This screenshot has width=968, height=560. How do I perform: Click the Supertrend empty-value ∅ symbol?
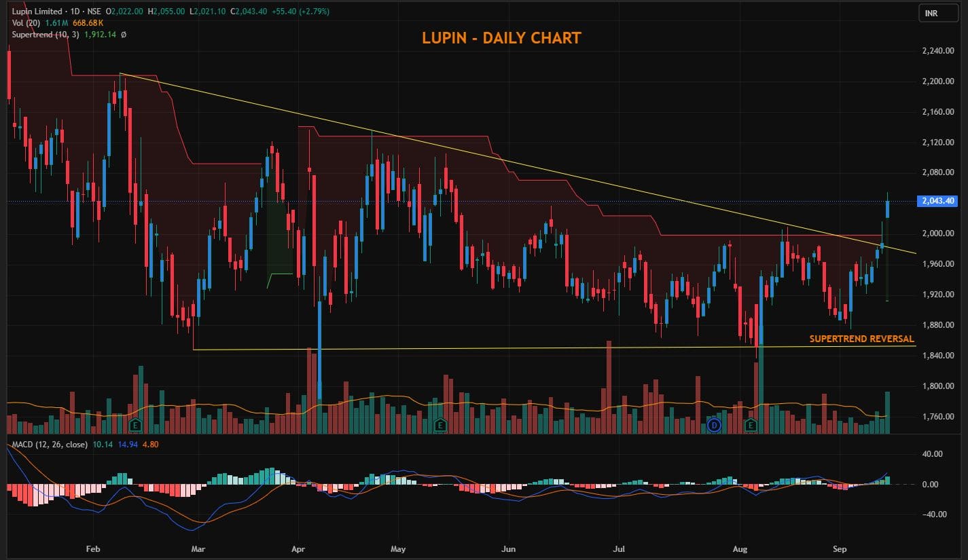tap(123, 35)
